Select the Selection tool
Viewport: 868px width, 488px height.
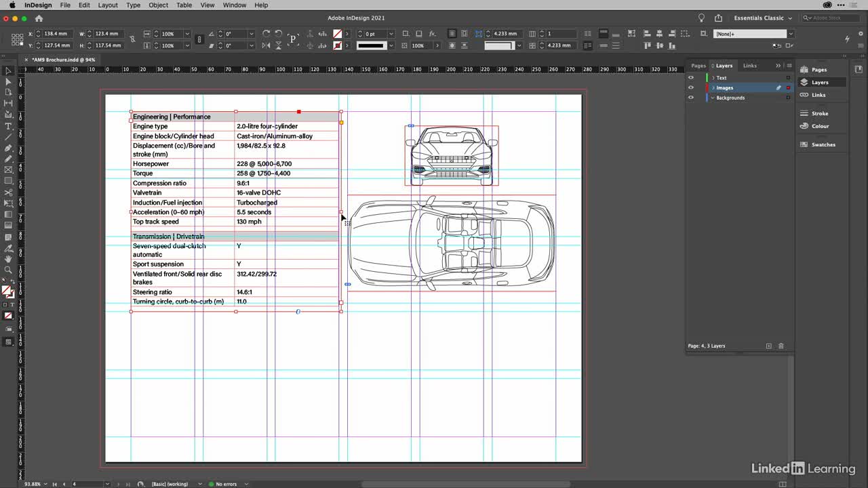(x=8, y=70)
